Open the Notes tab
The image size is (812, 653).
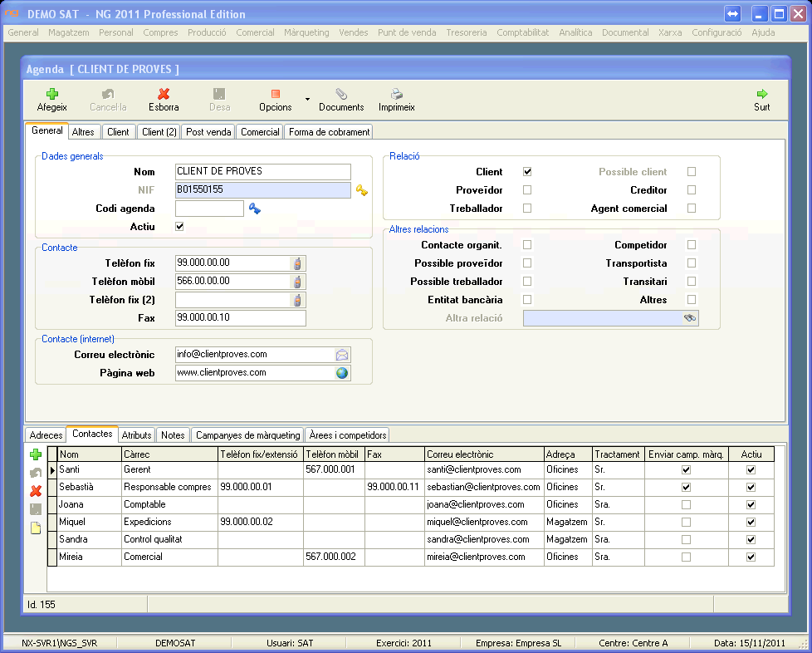[173, 435]
